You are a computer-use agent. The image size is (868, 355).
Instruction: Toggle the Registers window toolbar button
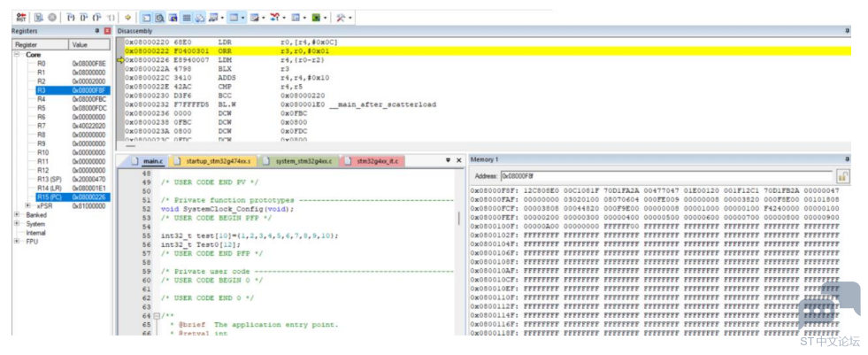pos(187,18)
